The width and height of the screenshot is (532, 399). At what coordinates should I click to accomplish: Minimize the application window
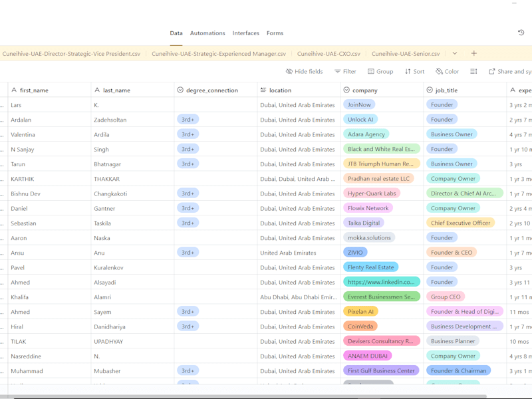514,3
